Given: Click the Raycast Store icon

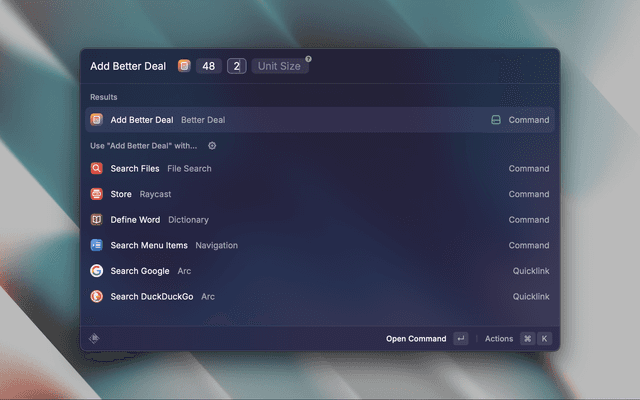Looking at the screenshot, I should 97,194.
